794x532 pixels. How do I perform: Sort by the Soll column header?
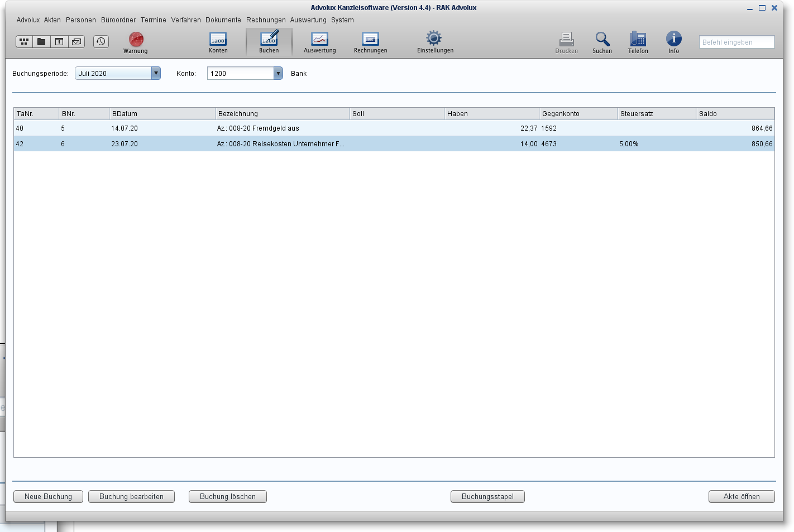click(396, 114)
